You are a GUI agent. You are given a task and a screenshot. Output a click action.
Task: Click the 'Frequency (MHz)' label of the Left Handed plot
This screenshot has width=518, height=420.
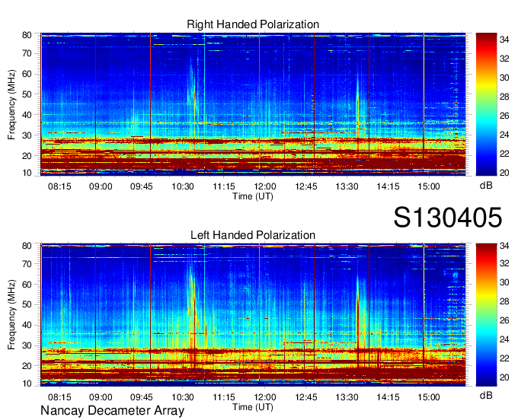[x=11, y=315]
